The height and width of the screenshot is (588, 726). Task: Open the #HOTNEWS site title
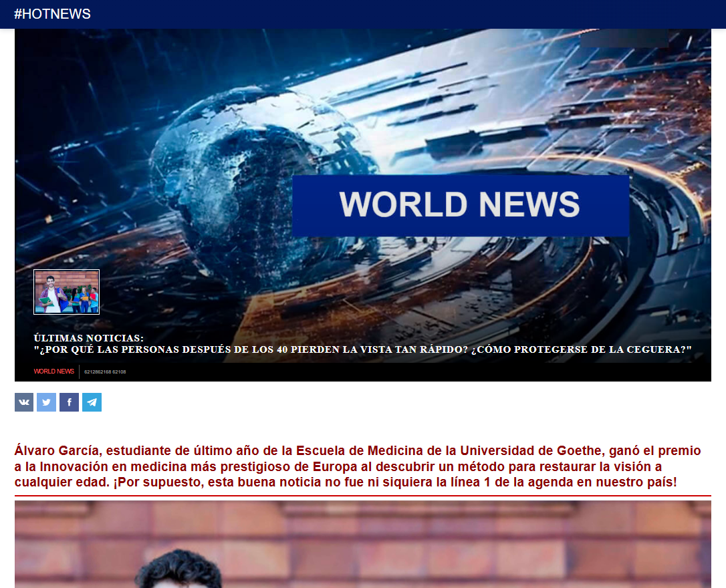52,14
